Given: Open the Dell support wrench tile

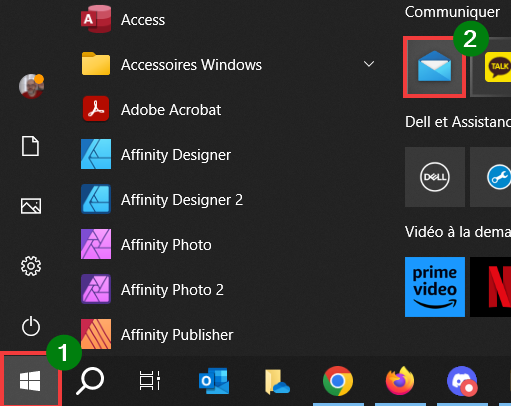Looking at the screenshot, I should tap(491, 177).
